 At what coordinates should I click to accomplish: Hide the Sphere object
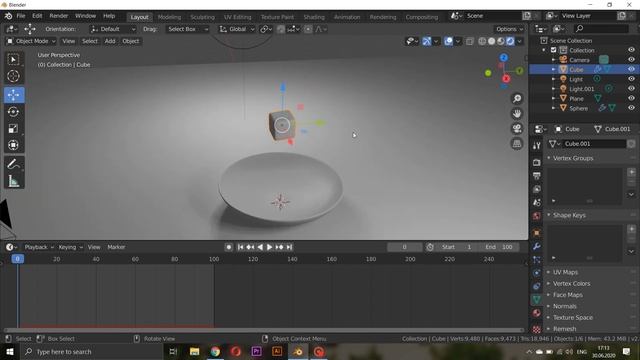click(x=631, y=108)
